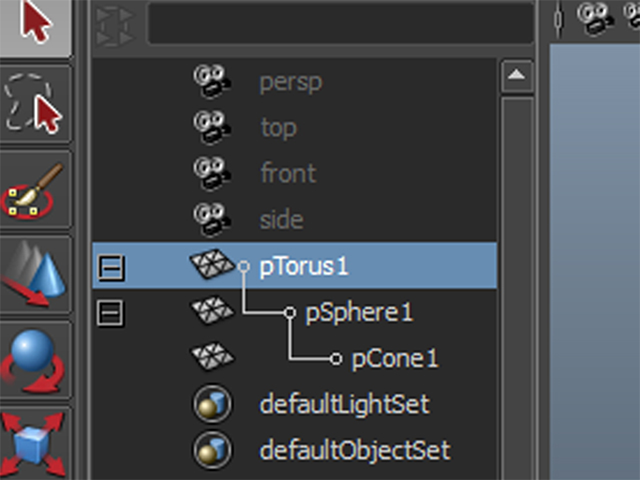This screenshot has width=640, height=480.
Task: Click the pCone1 mesh icon
Action: click(212, 356)
